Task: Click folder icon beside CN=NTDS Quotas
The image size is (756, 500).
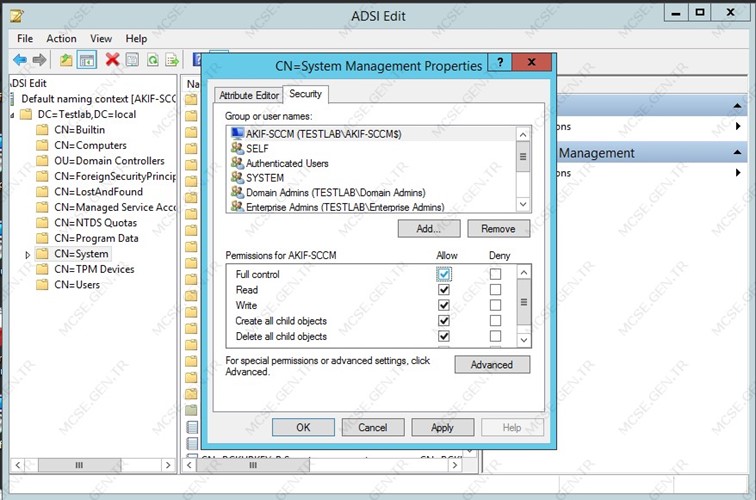Action: (x=42, y=223)
